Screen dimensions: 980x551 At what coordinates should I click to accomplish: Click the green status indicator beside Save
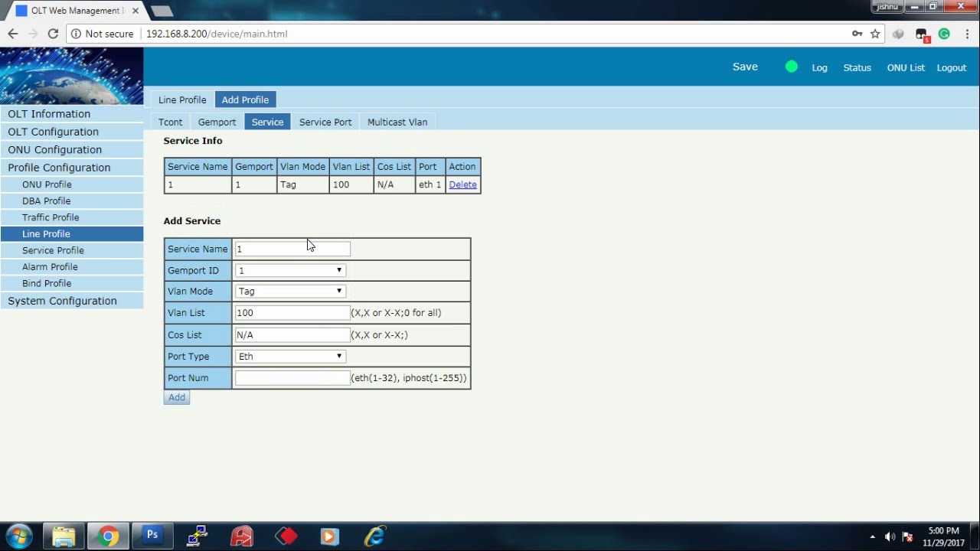point(791,67)
